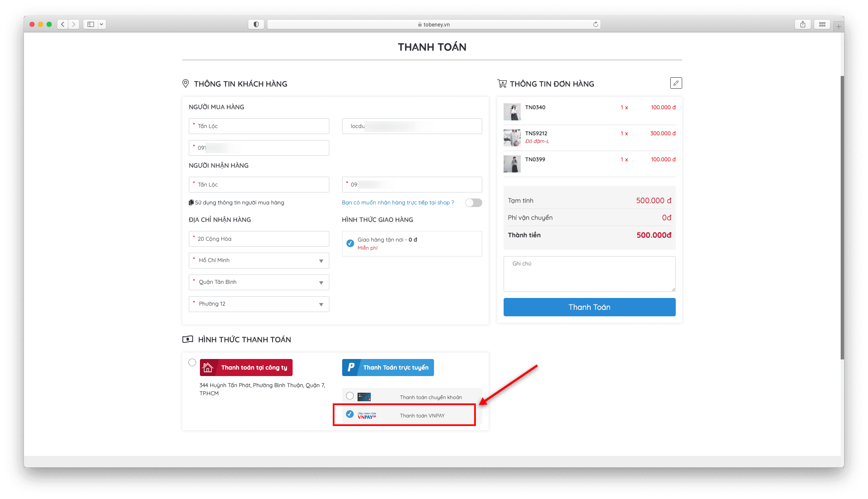Click the privacy shield icon
The image size is (868, 499).
point(256,24)
